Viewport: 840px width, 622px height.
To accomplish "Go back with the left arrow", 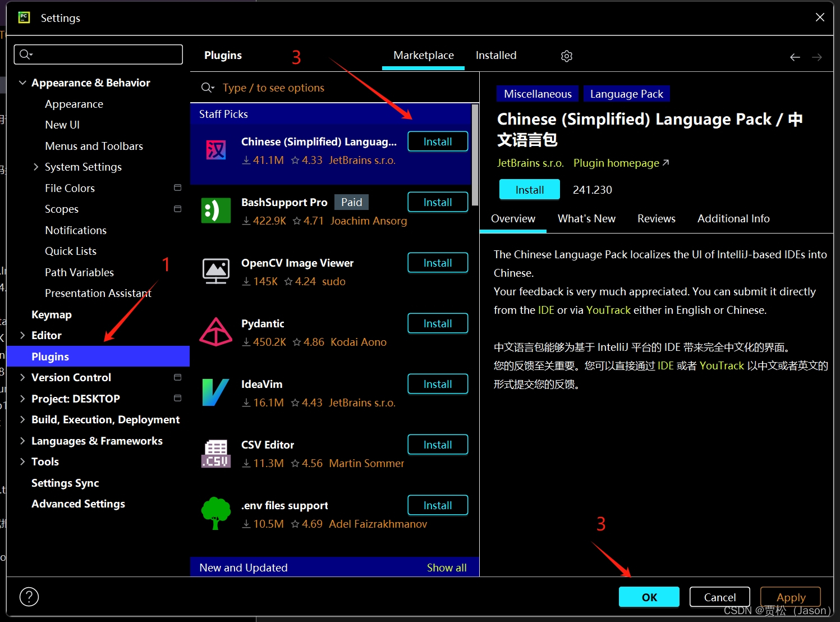I will [x=795, y=57].
